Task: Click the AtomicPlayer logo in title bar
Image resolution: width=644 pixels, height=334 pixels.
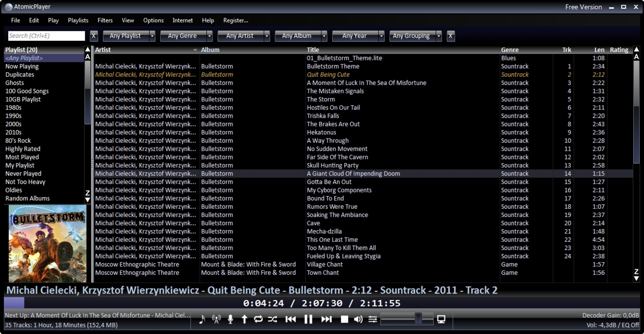Action: pyautogui.click(x=8, y=7)
